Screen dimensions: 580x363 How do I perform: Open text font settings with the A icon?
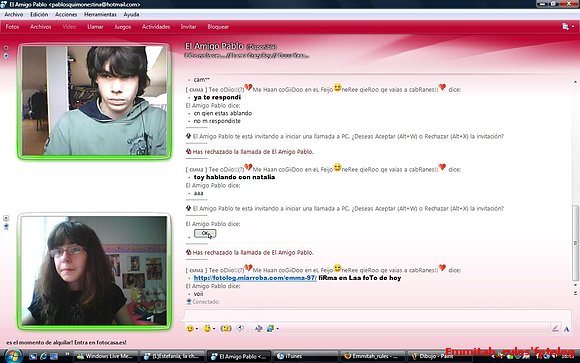point(566,329)
